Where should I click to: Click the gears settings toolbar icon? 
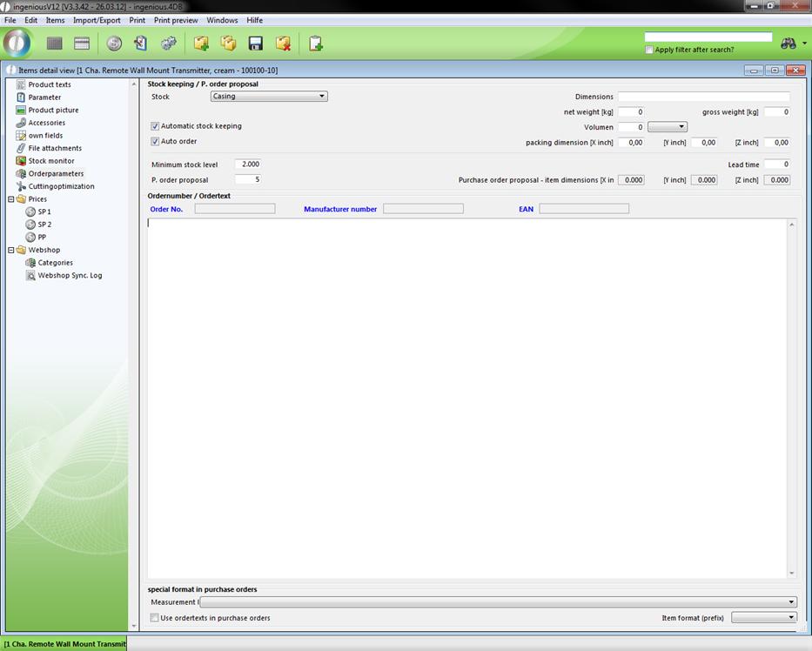[169, 44]
